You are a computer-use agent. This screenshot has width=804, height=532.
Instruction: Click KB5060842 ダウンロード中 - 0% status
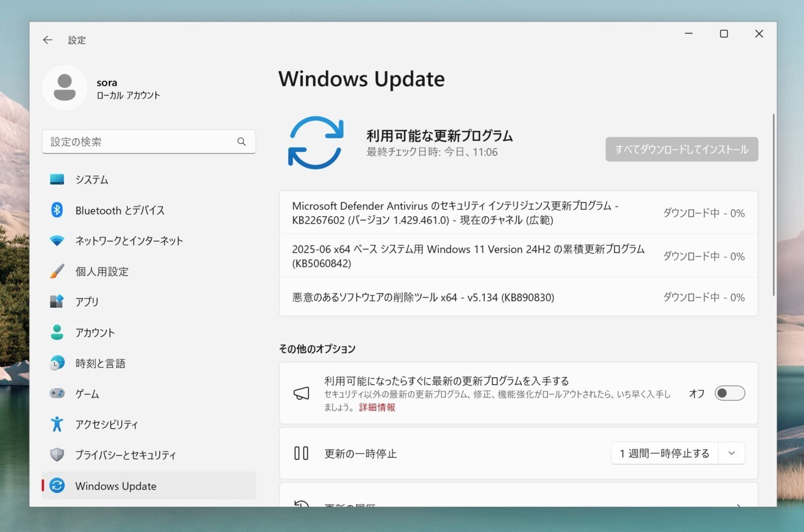[x=704, y=256]
